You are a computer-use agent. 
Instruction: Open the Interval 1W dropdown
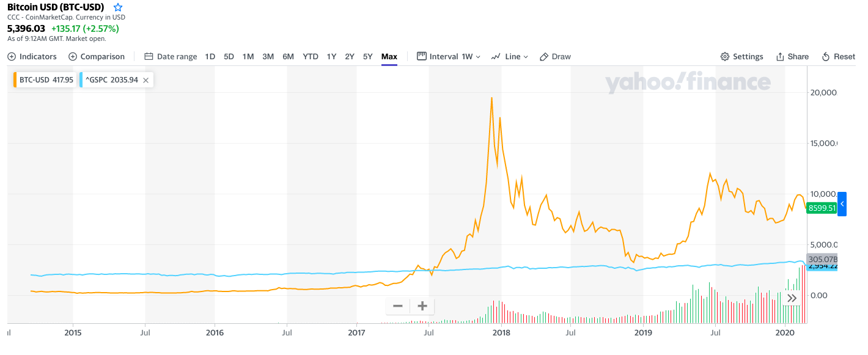coord(449,56)
